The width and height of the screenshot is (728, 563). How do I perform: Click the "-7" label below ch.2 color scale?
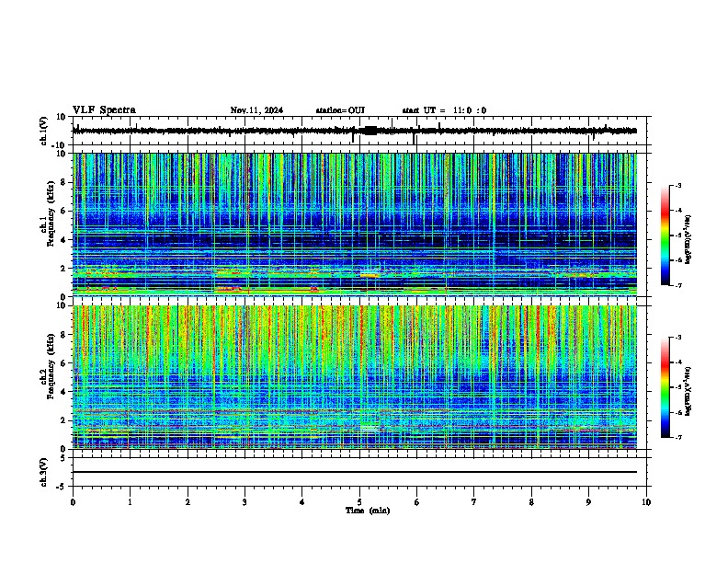click(677, 437)
